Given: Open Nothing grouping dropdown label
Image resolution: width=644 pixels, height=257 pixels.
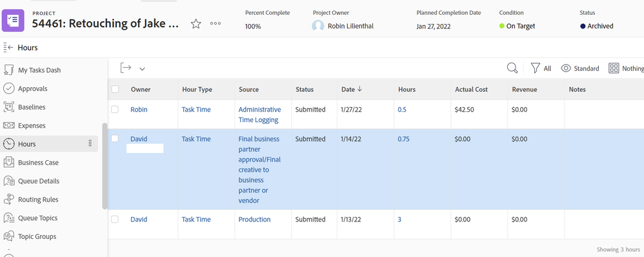Looking at the screenshot, I should tap(632, 68).
